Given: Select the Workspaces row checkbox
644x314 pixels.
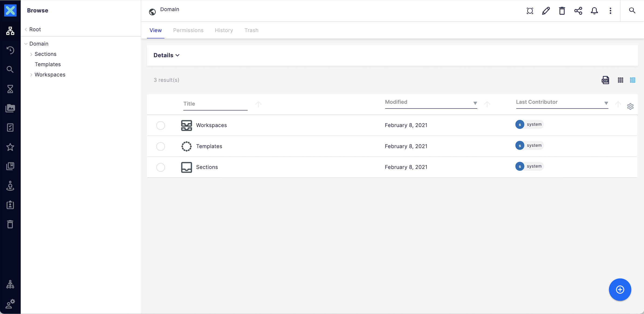Looking at the screenshot, I should tap(161, 125).
